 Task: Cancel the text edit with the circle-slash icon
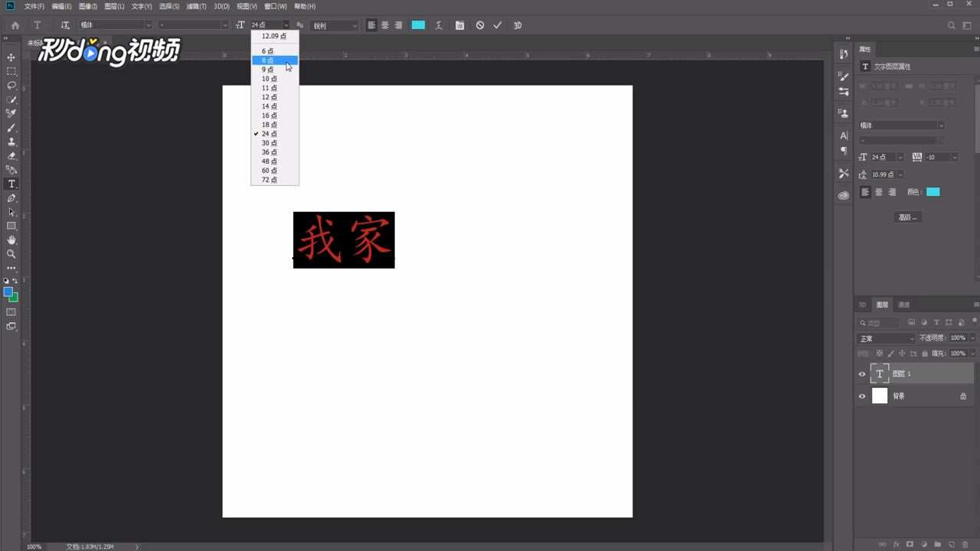479,25
